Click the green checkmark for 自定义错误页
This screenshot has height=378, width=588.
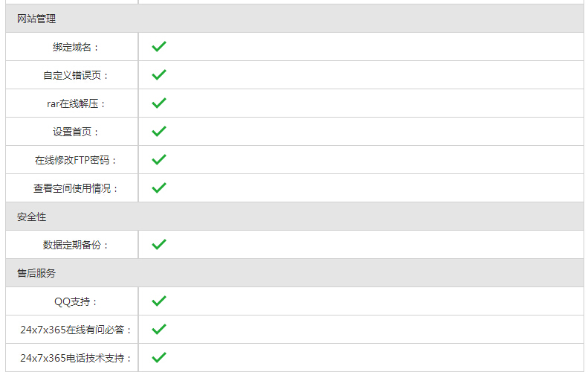pos(158,74)
